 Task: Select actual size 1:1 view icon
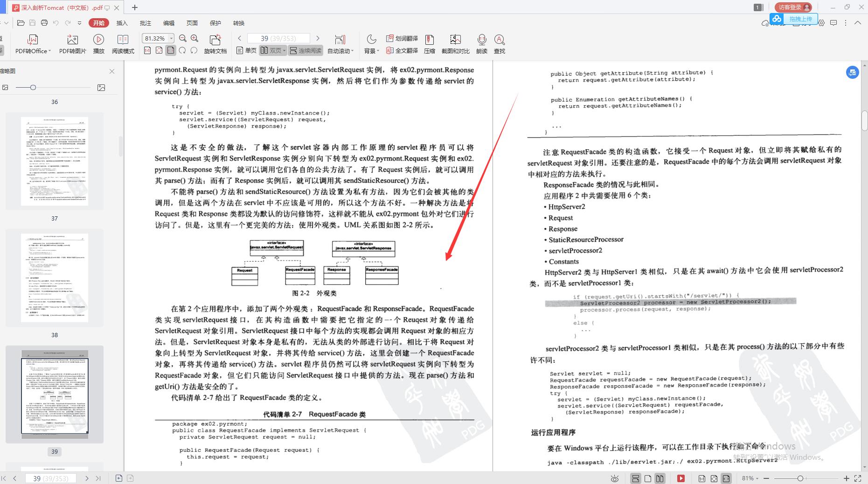tap(147, 50)
